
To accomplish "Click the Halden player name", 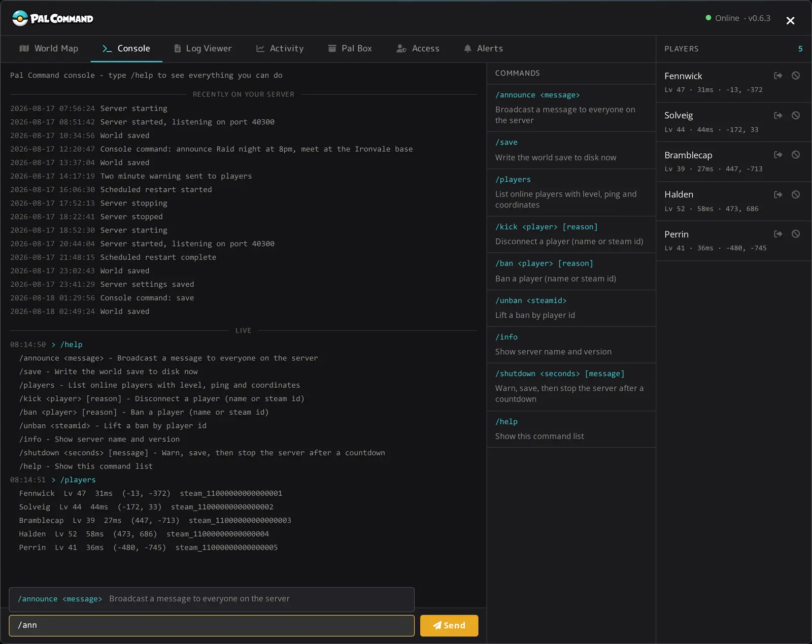I will (x=679, y=195).
